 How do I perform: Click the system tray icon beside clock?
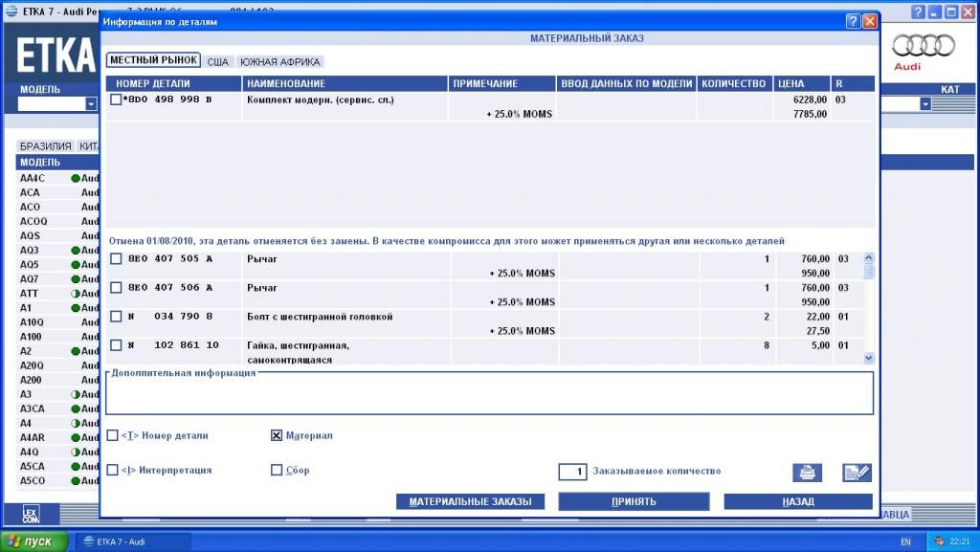pyautogui.click(x=939, y=541)
